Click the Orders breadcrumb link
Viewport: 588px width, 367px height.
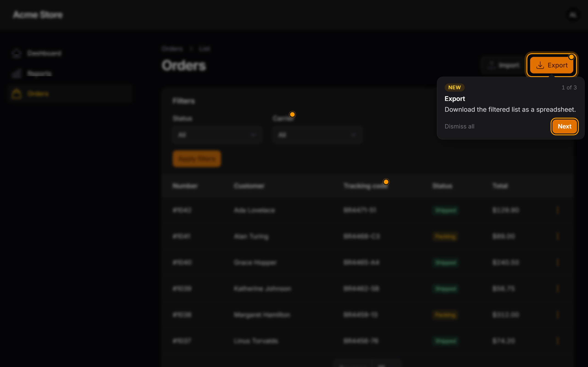172,49
